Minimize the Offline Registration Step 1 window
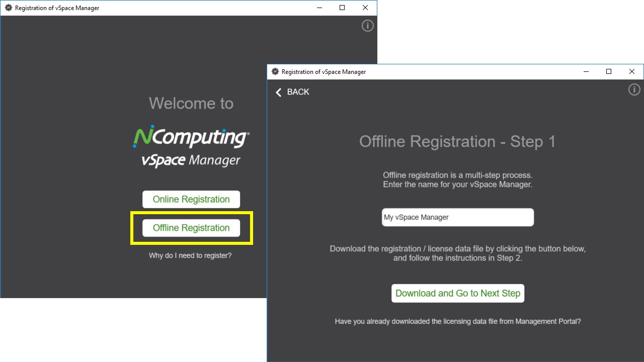The height and width of the screenshot is (362, 644). coord(586,71)
